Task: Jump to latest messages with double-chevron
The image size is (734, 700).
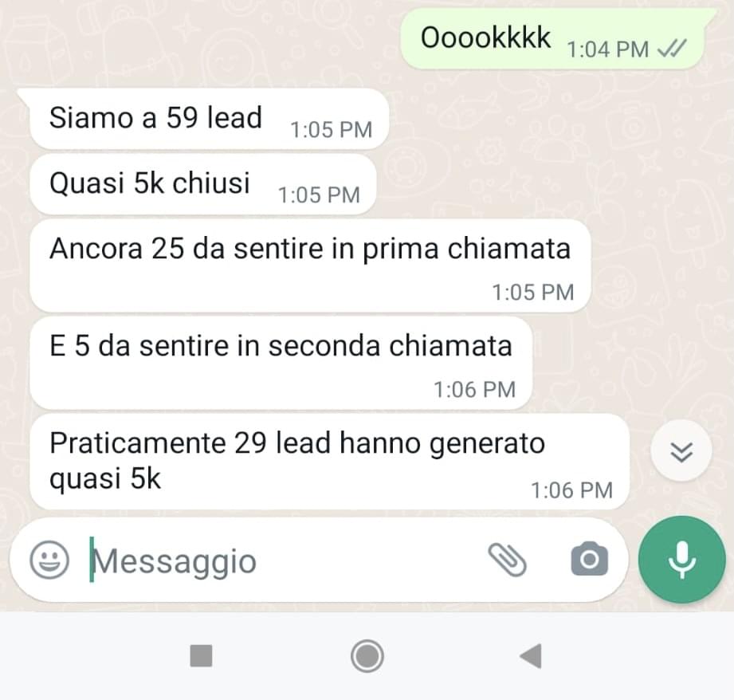Action: (x=681, y=451)
